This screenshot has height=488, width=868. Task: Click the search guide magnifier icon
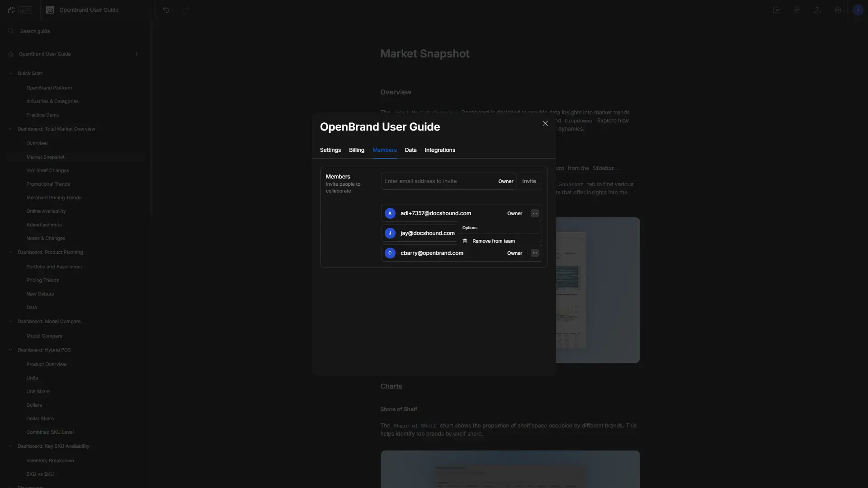pos(11,31)
